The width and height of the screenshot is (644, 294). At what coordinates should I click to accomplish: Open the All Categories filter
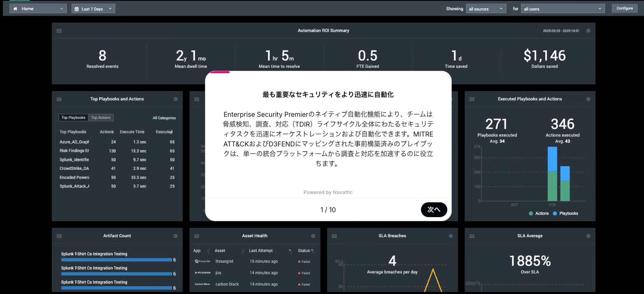164,118
